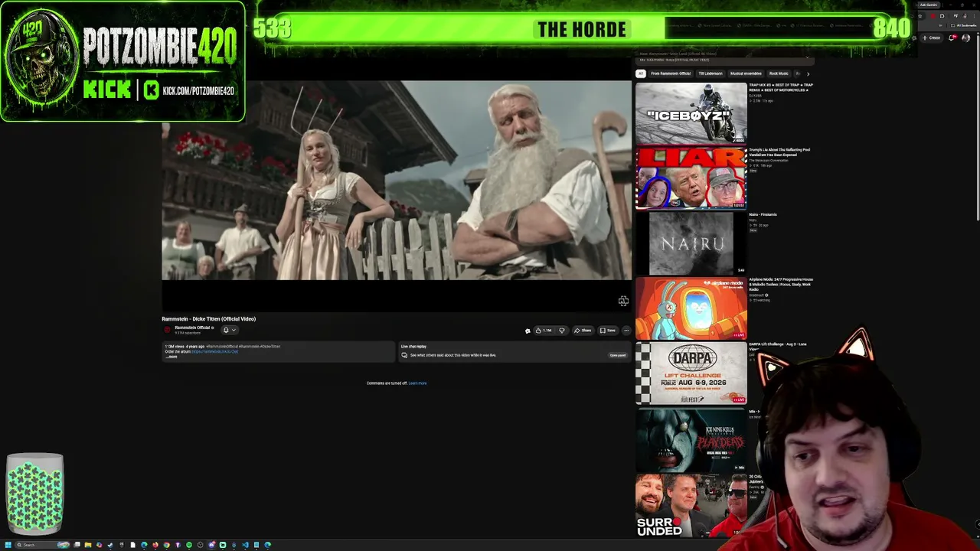This screenshot has height=551, width=980.
Task: Open Visual Studio Code from the taskbar
Action: (x=244, y=545)
